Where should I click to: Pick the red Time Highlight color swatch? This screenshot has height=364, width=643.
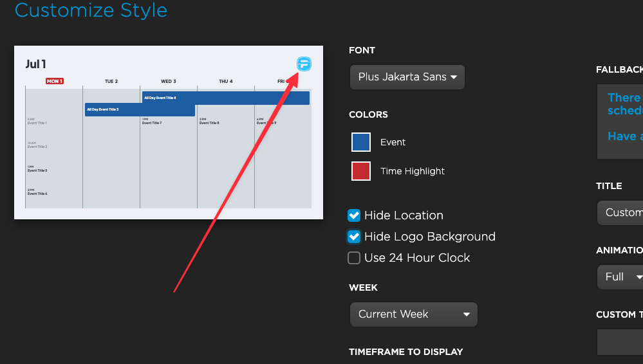click(361, 171)
